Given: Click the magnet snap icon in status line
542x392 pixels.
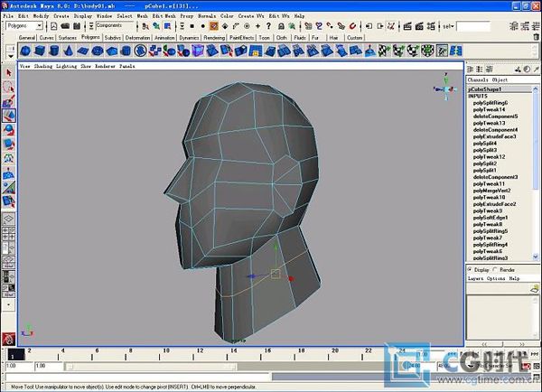Looking at the screenshot, I should click(x=352, y=26).
